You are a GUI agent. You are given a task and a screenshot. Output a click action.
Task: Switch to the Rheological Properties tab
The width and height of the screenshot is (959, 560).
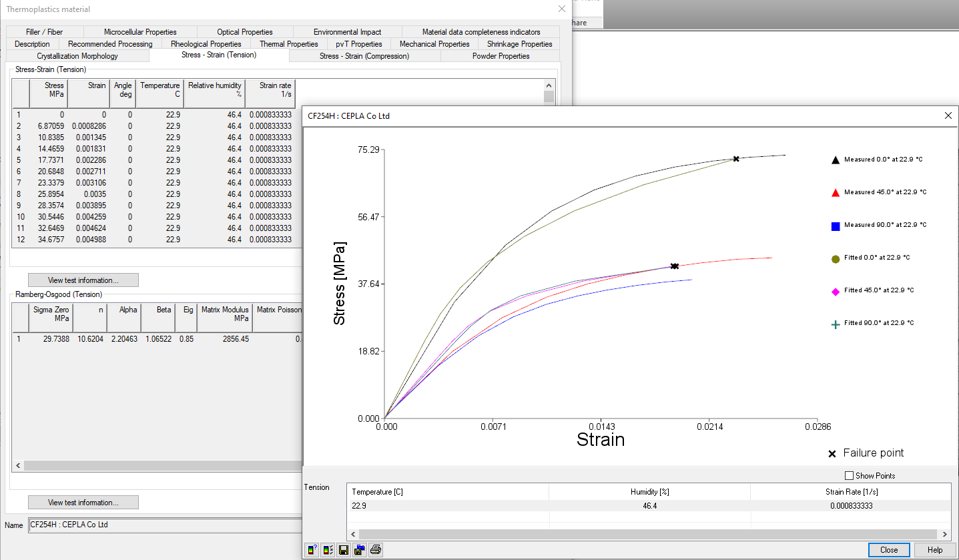tap(206, 44)
